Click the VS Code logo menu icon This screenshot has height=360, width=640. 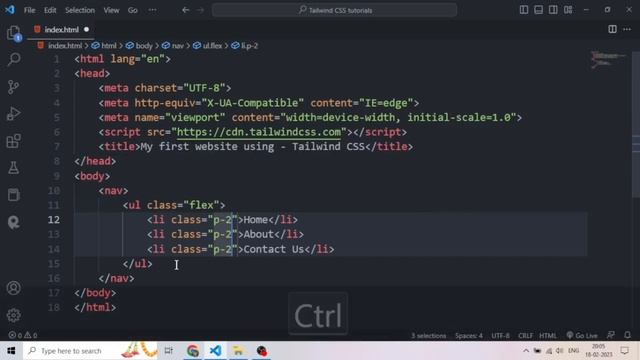coord(10,10)
